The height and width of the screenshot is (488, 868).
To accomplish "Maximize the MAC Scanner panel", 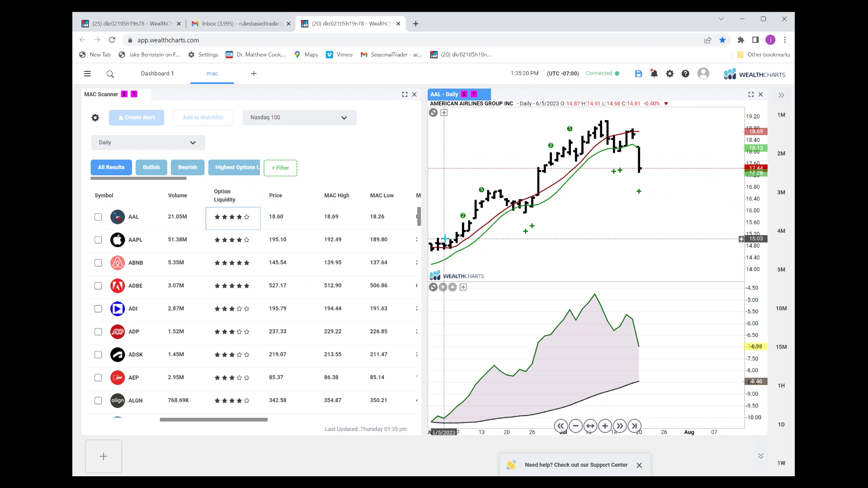I will click(x=405, y=94).
